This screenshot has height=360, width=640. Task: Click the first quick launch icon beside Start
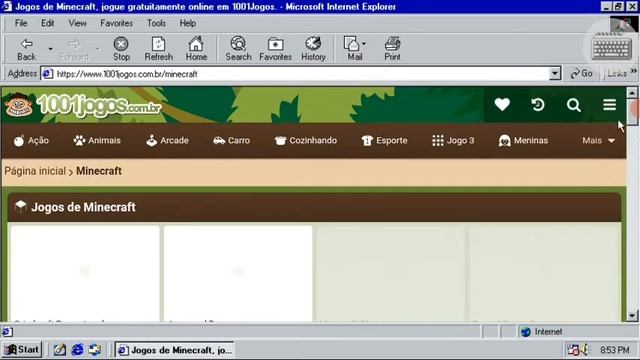60,349
